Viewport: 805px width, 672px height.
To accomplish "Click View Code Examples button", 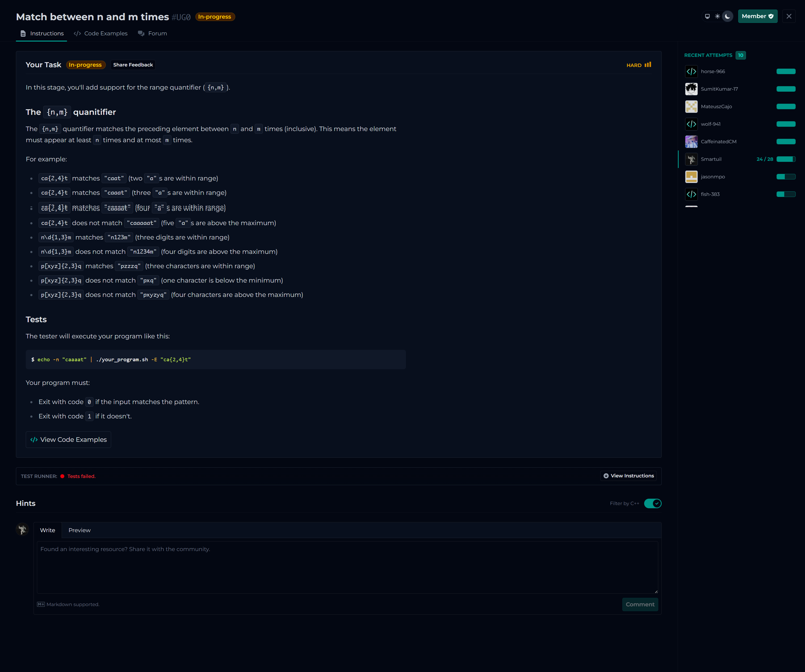I will [69, 440].
